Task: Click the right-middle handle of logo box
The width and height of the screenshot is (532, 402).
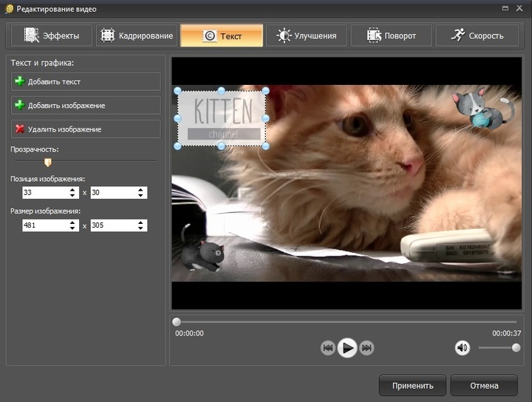Action: (x=266, y=118)
